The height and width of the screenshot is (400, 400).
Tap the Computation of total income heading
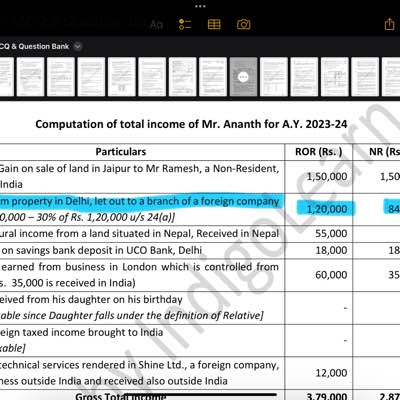point(191,124)
